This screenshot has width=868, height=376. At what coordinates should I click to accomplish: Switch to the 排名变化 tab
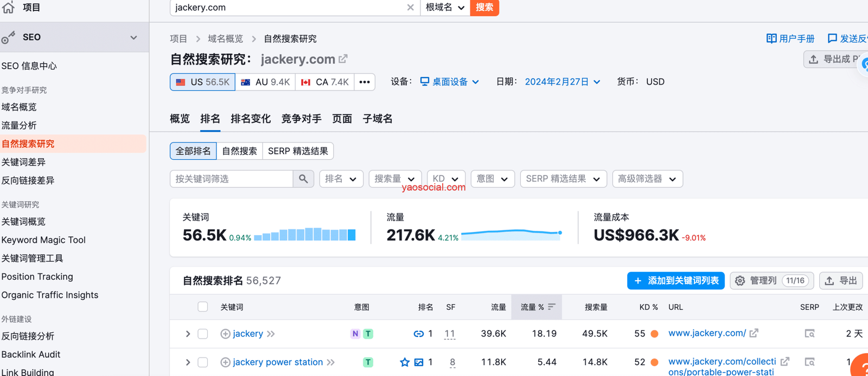click(251, 119)
